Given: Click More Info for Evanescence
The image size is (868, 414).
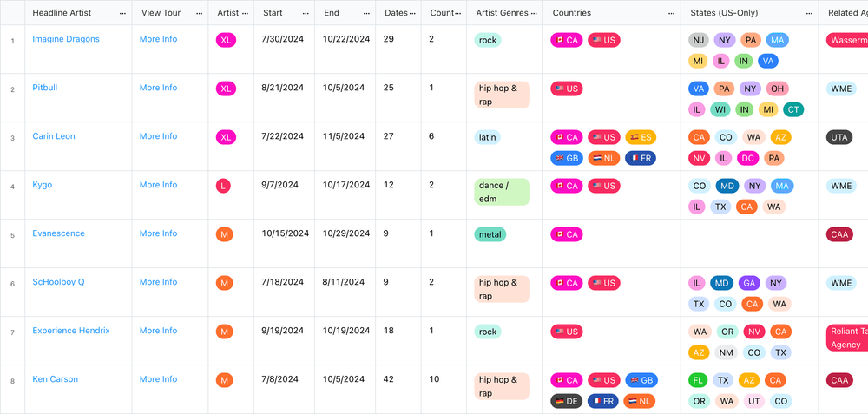Looking at the screenshot, I should click(158, 233).
